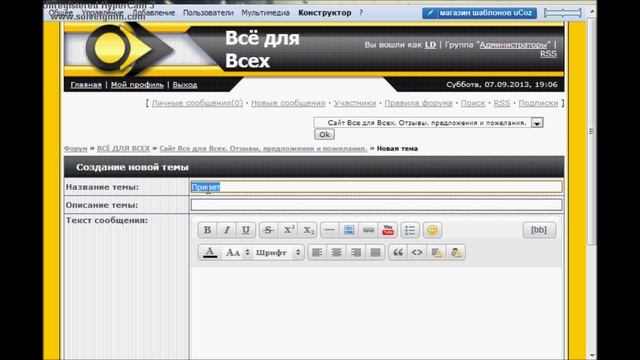The height and width of the screenshot is (360, 640).
Task: Align message text left
Action: click(317, 253)
